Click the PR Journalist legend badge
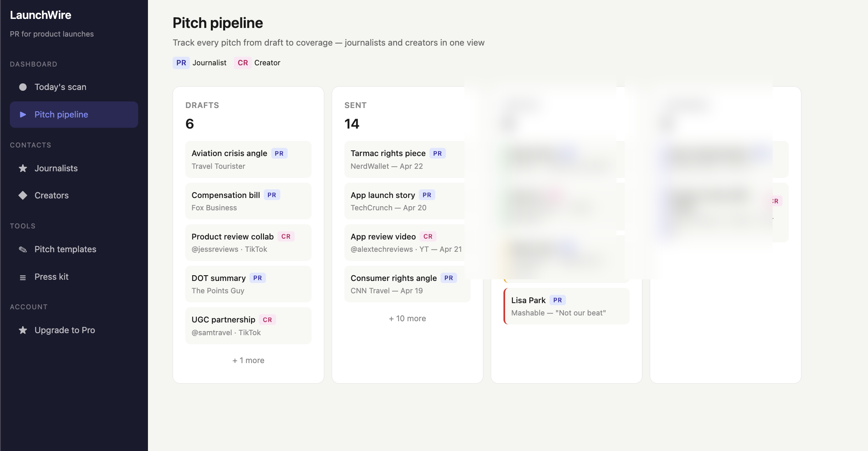 (181, 63)
